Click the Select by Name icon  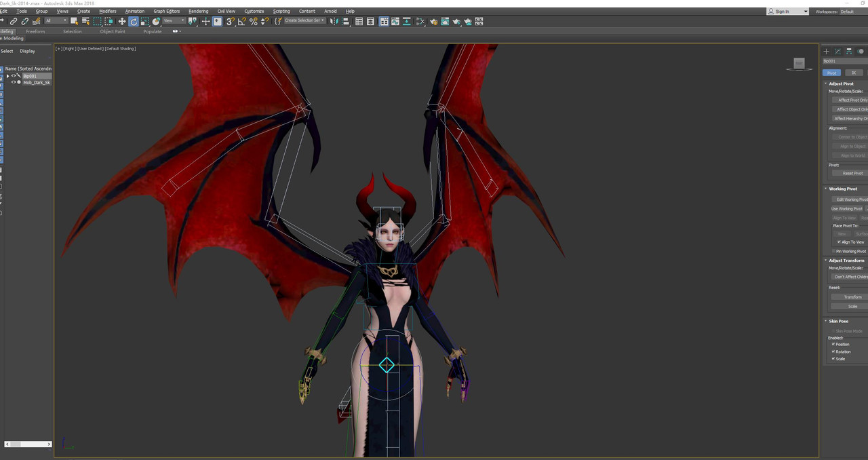click(x=85, y=22)
